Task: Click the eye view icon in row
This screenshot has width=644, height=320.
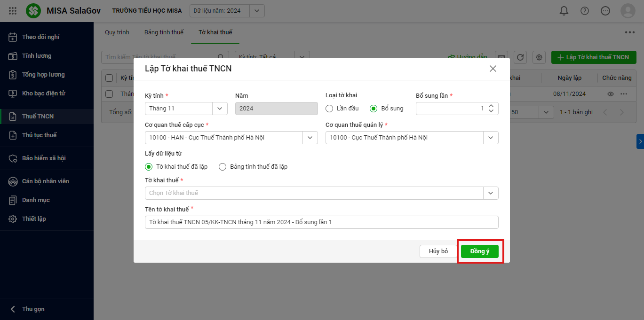Action: 611,94
